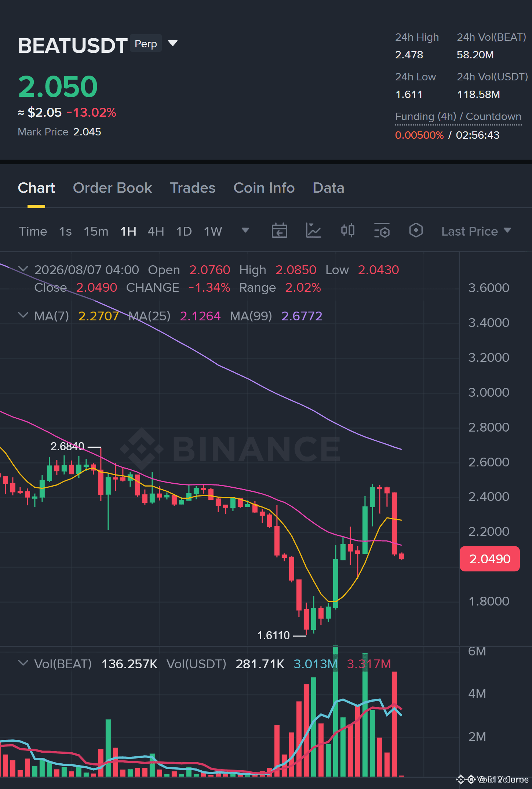Open the Coin Info tab
The image size is (532, 789).
(x=264, y=188)
